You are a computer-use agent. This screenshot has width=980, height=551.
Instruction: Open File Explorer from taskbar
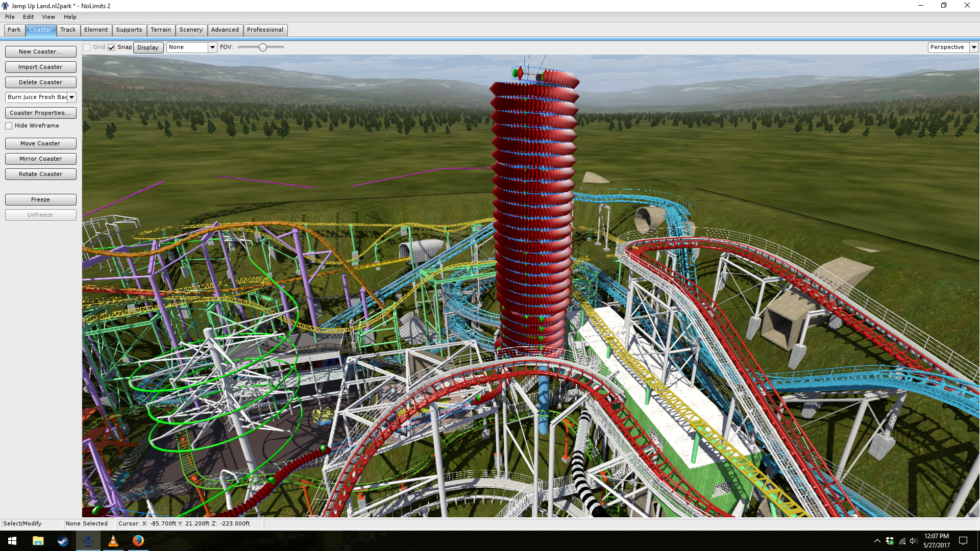tap(38, 541)
